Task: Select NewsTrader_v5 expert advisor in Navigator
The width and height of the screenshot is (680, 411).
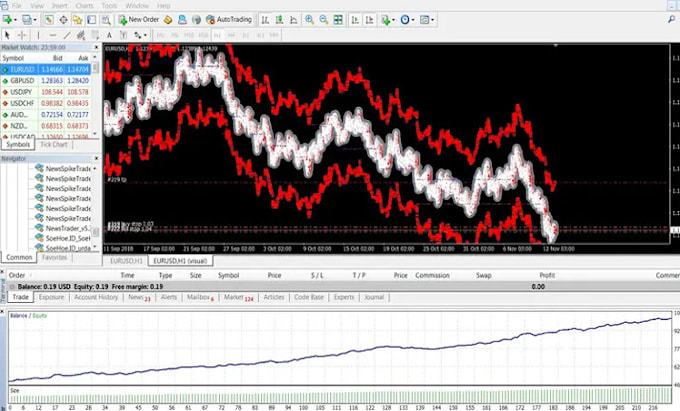Action: (x=68, y=228)
